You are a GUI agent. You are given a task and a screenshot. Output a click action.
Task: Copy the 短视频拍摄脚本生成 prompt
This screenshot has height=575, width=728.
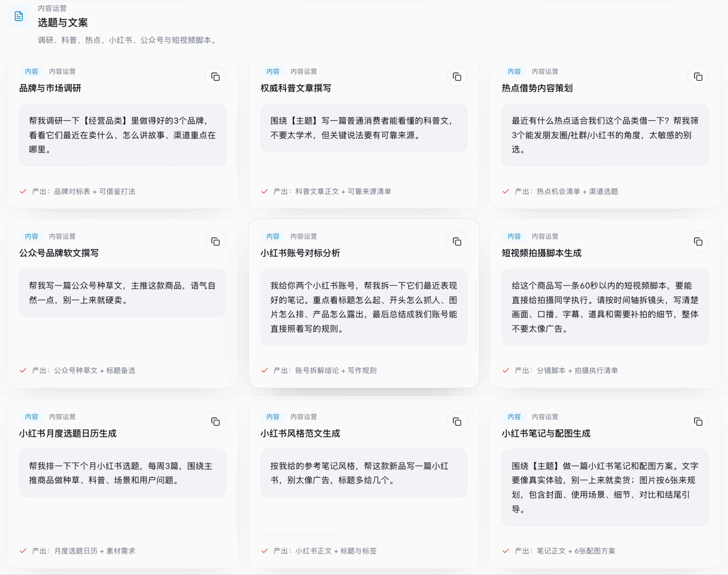click(x=698, y=241)
